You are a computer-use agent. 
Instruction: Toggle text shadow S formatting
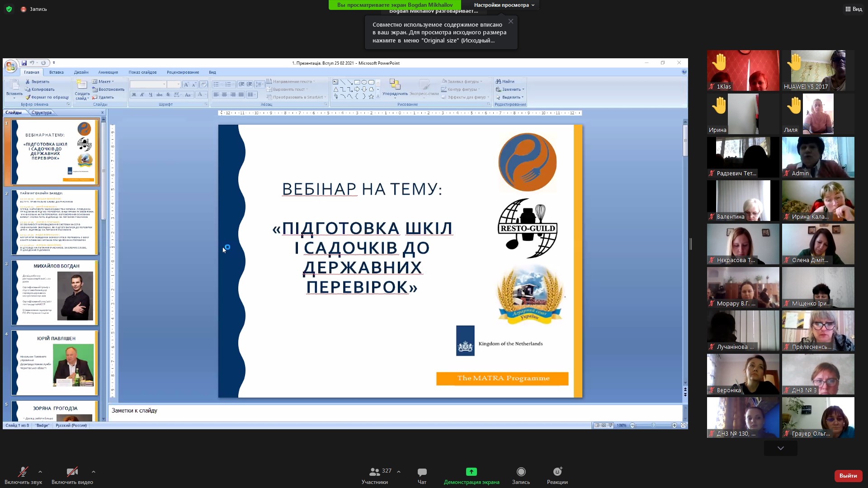168,94
